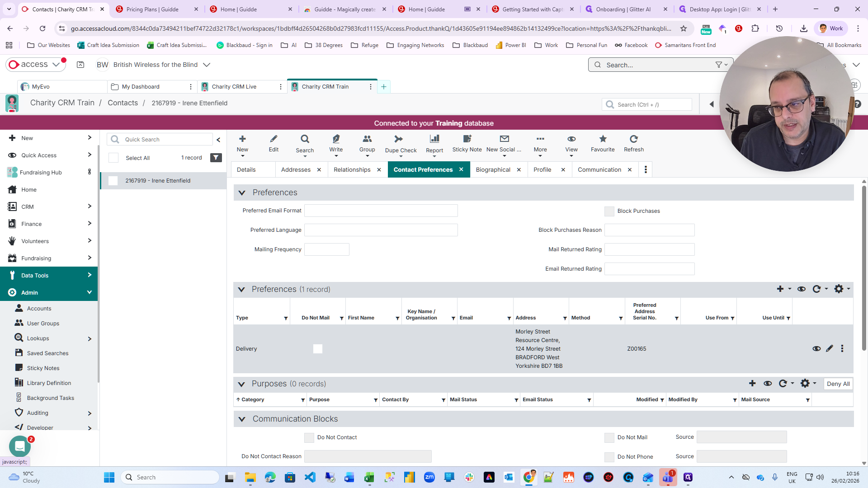Switch to the Addresses tab
The width and height of the screenshot is (868, 488).
pyautogui.click(x=296, y=169)
